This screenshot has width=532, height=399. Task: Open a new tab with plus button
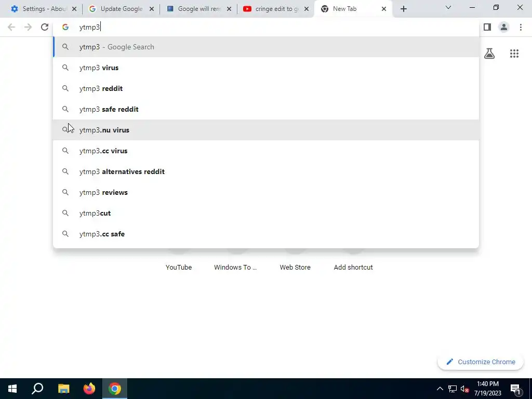[x=403, y=9]
